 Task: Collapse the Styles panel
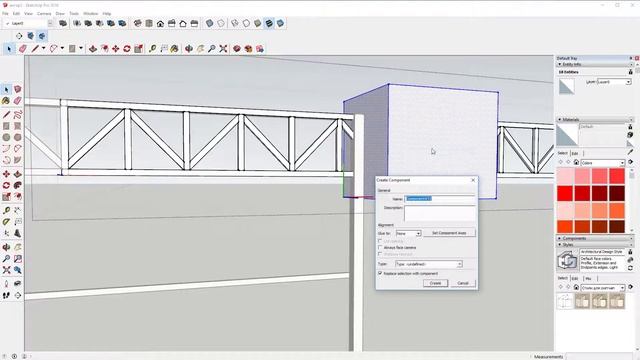tap(560, 244)
